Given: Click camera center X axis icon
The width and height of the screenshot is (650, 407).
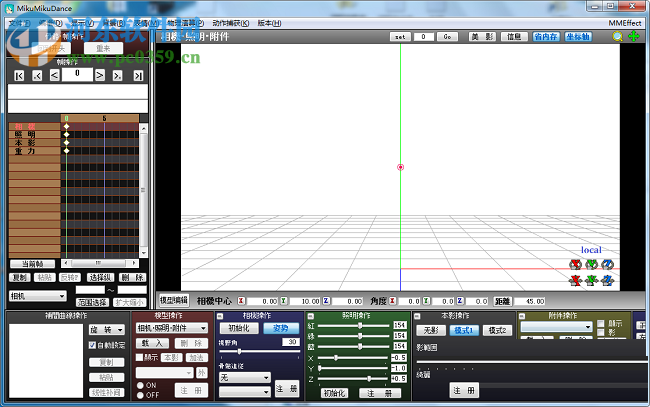Looking at the screenshot, I should tap(241, 301).
